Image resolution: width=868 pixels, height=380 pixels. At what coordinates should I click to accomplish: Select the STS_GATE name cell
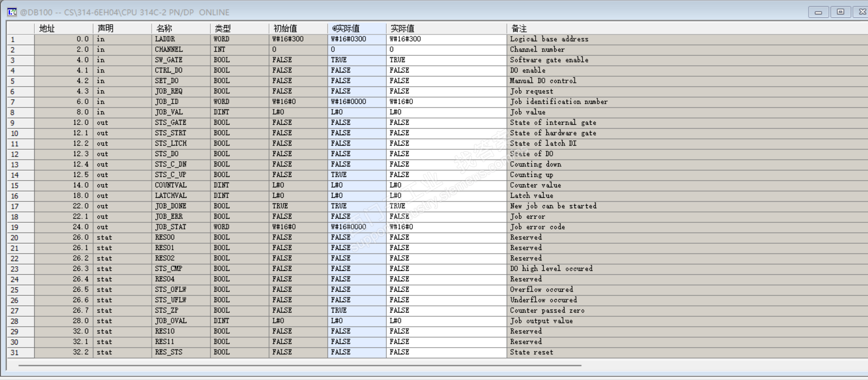(181, 123)
